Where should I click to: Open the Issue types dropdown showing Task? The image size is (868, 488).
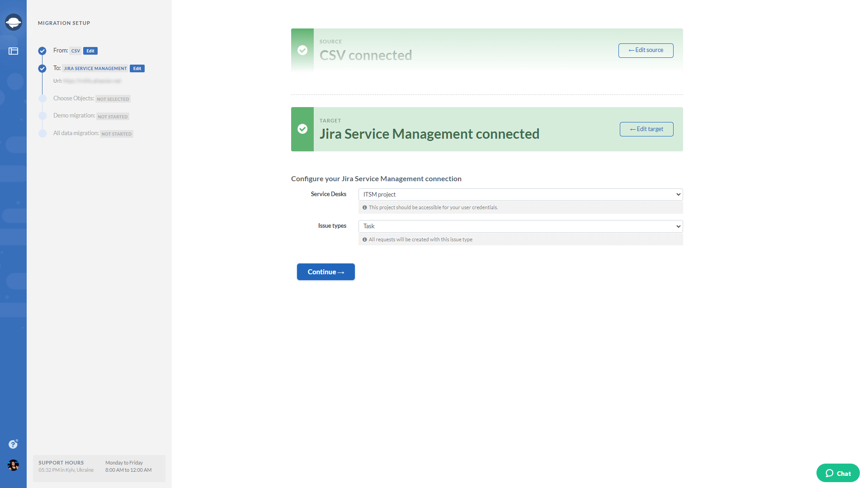pos(520,226)
